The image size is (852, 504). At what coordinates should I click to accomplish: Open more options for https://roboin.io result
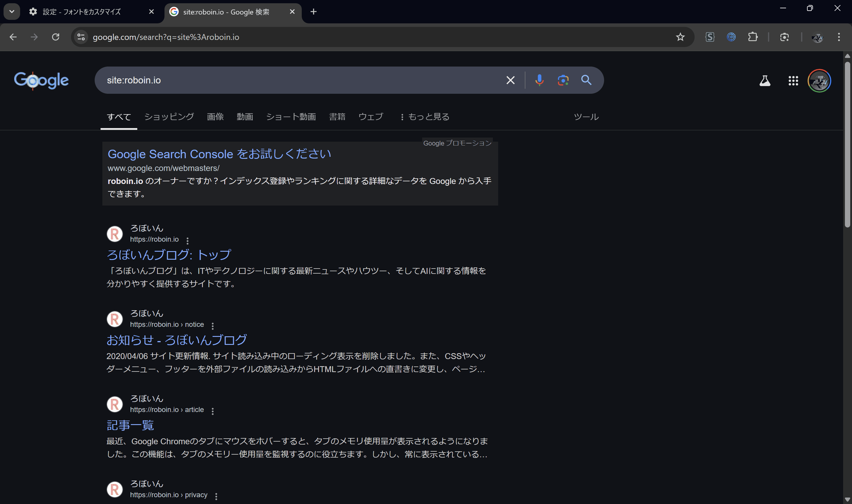tap(188, 240)
